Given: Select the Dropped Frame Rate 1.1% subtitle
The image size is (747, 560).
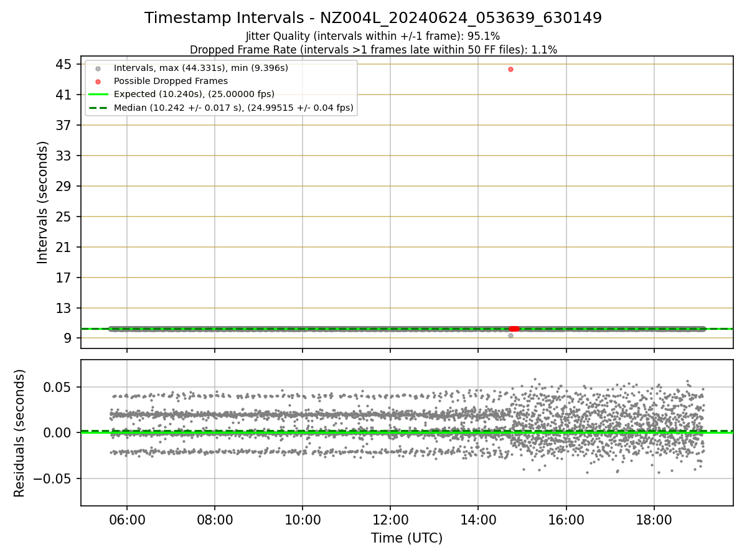Looking at the screenshot, I should 373,49.
